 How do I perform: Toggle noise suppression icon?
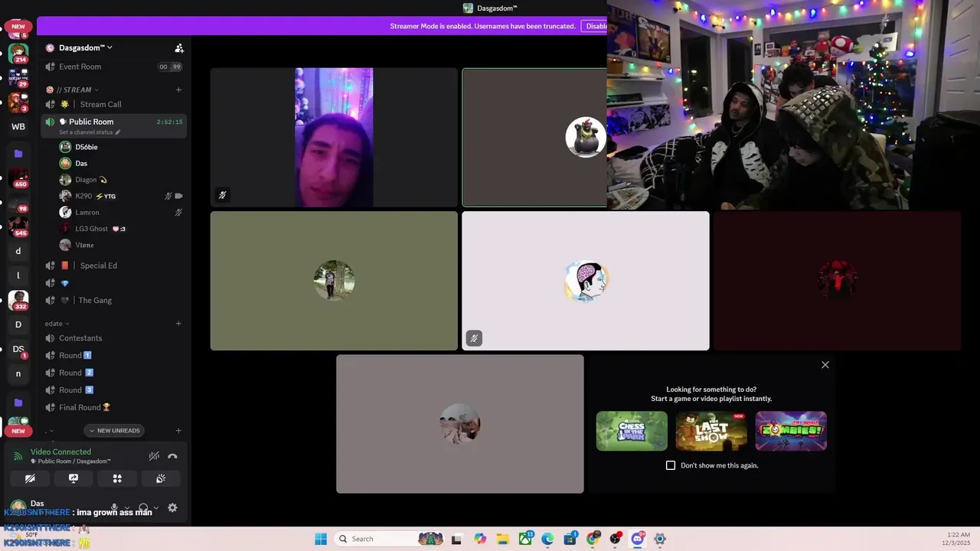(154, 456)
